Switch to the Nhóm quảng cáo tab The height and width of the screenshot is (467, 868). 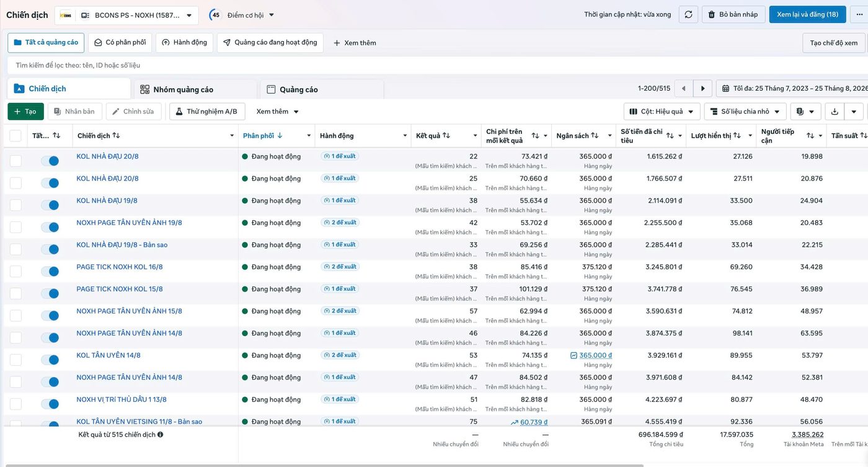195,89
